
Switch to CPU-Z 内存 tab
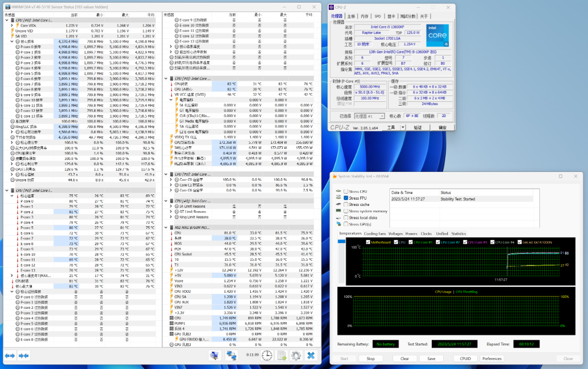point(364,16)
